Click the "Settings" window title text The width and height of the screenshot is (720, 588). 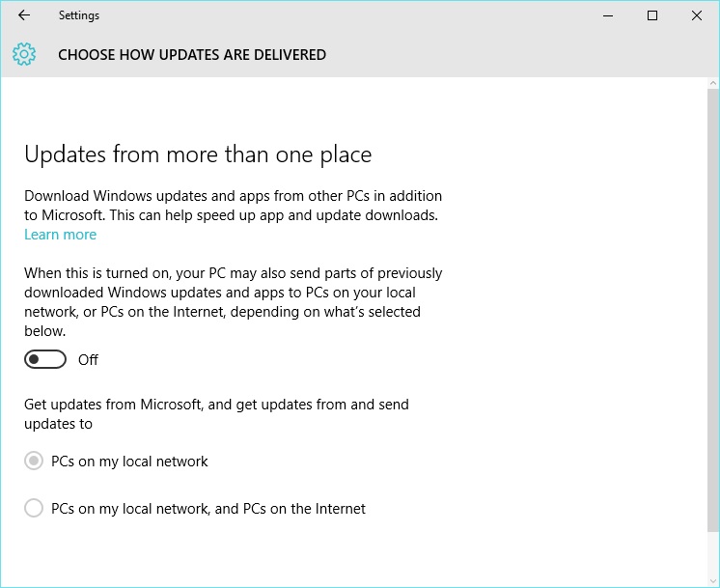tap(78, 15)
